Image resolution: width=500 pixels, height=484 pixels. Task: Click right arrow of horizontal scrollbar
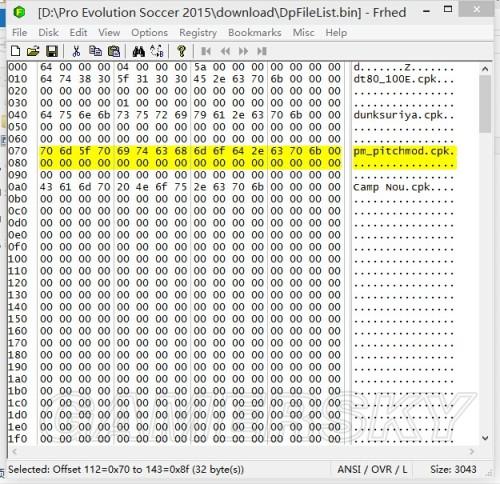tap(472, 451)
